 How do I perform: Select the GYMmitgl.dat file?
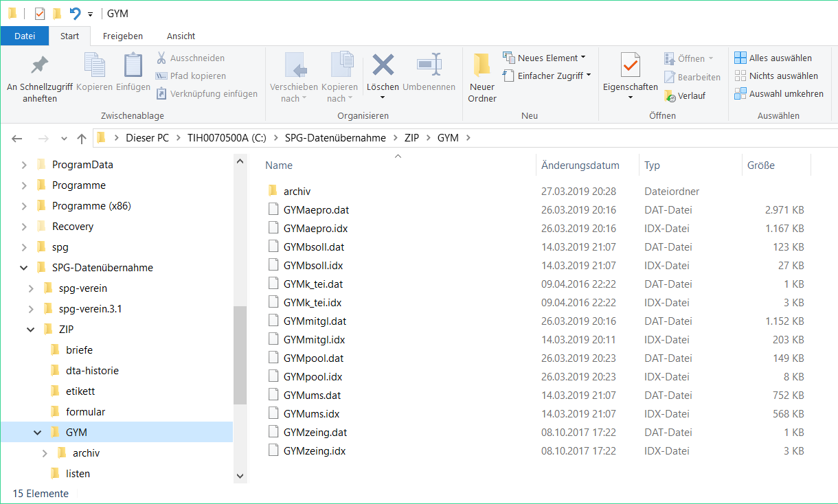pyautogui.click(x=314, y=321)
